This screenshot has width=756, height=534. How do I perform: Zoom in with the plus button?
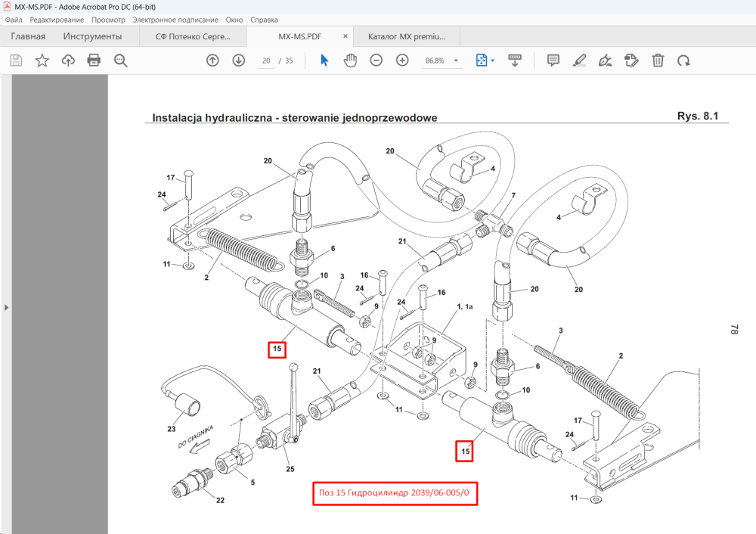click(x=402, y=61)
